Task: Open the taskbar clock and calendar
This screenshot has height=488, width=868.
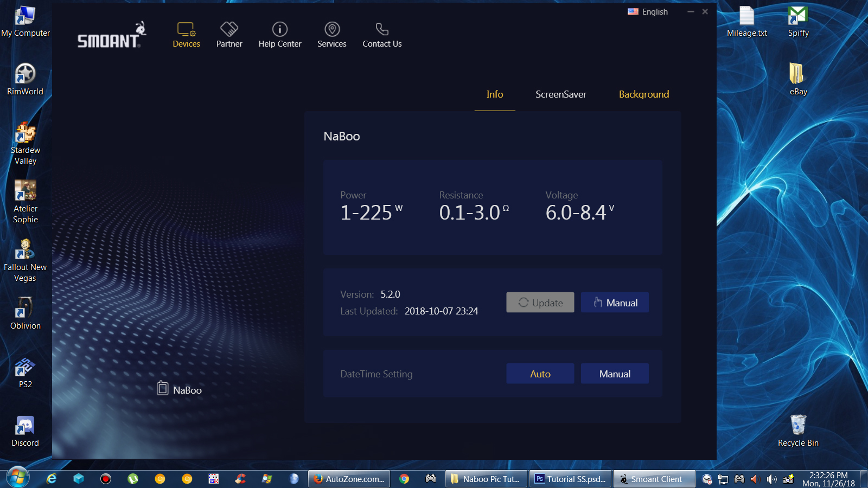Action: coord(828,479)
